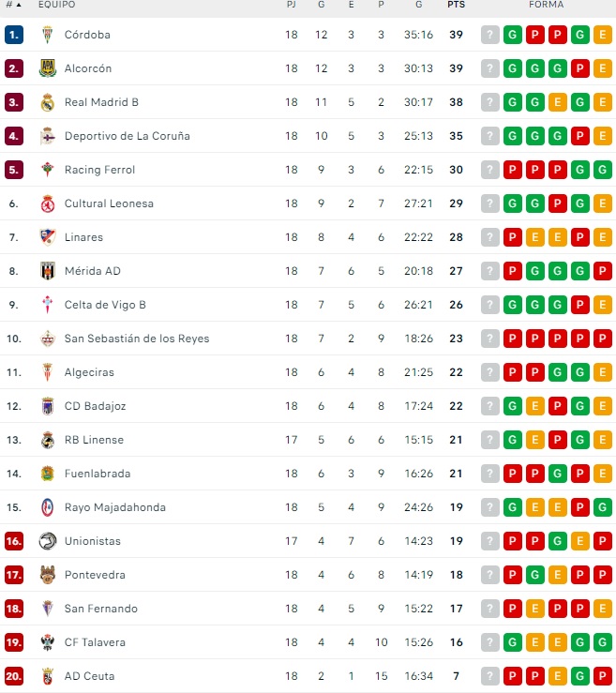
Task: Click the FORMA column header
Action: [546, 5]
